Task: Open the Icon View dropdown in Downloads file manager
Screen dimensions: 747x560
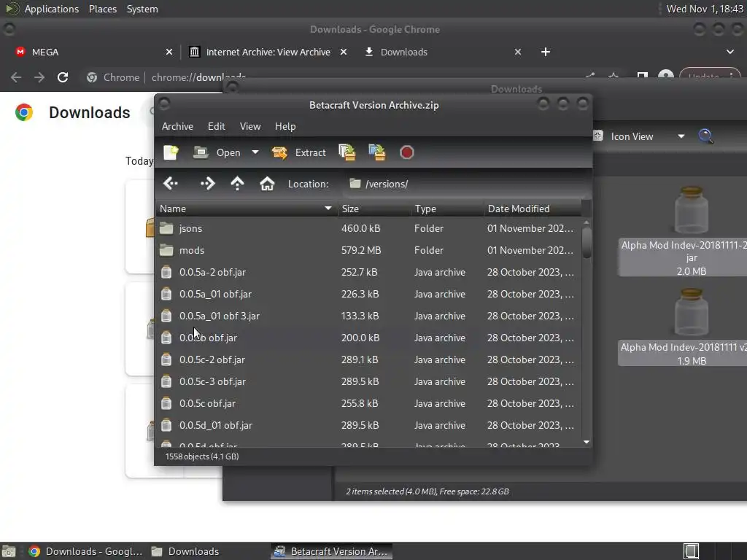Action: point(648,136)
